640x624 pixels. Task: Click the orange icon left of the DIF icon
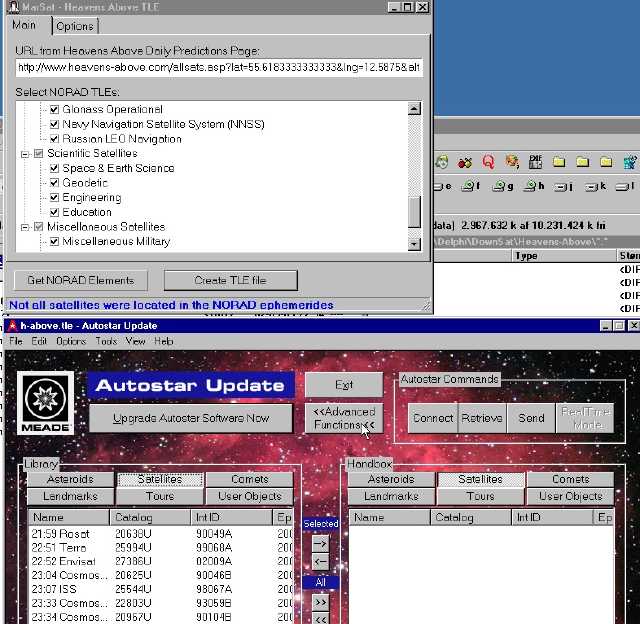(512, 162)
